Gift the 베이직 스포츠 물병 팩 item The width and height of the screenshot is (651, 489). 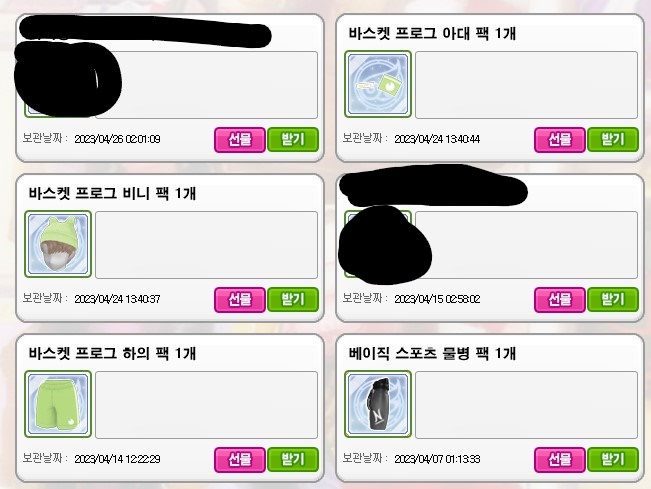pyautogui.click(x=560, y=460)
